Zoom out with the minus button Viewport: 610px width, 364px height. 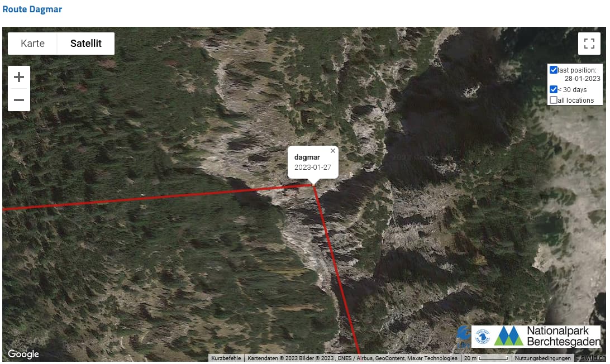[19, 100]
